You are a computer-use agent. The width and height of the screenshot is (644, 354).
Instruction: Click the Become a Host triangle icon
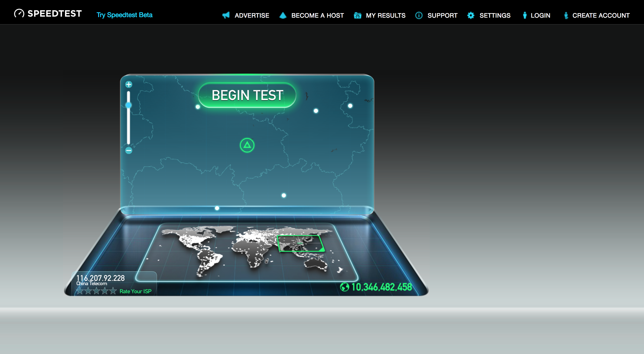point(283,15)
